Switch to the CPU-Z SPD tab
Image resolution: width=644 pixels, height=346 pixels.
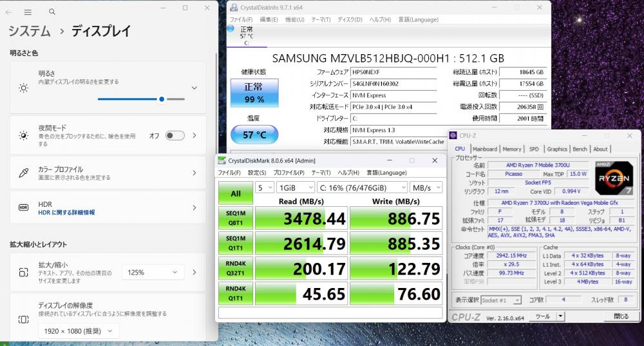pyautogui.click(x=534, y=149)
